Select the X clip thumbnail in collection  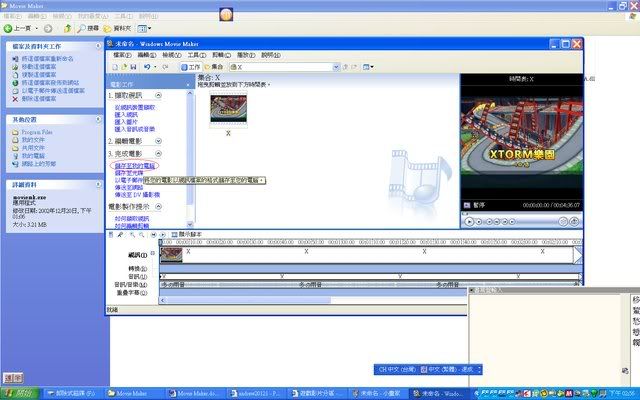tap(228, 111)
